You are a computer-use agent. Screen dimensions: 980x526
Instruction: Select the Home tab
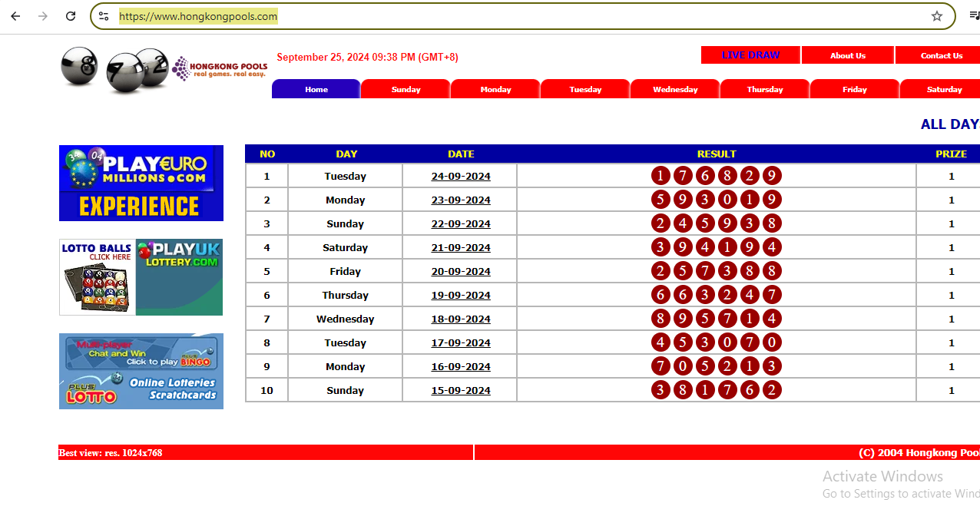pyautogui.click(x=316, y=90)
